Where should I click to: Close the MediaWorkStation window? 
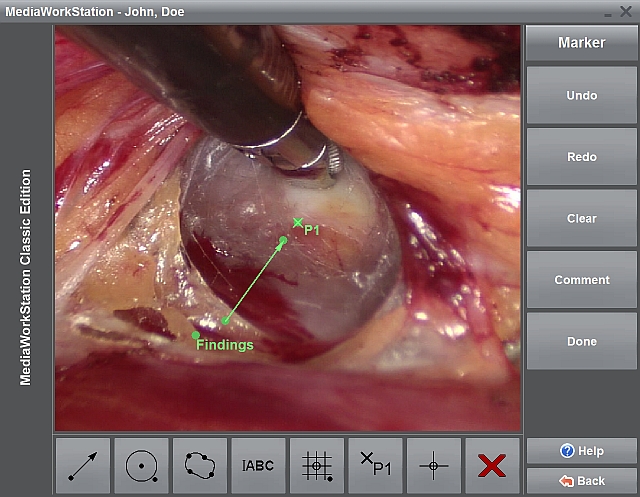pyautogui.click(x=626, y=11)
